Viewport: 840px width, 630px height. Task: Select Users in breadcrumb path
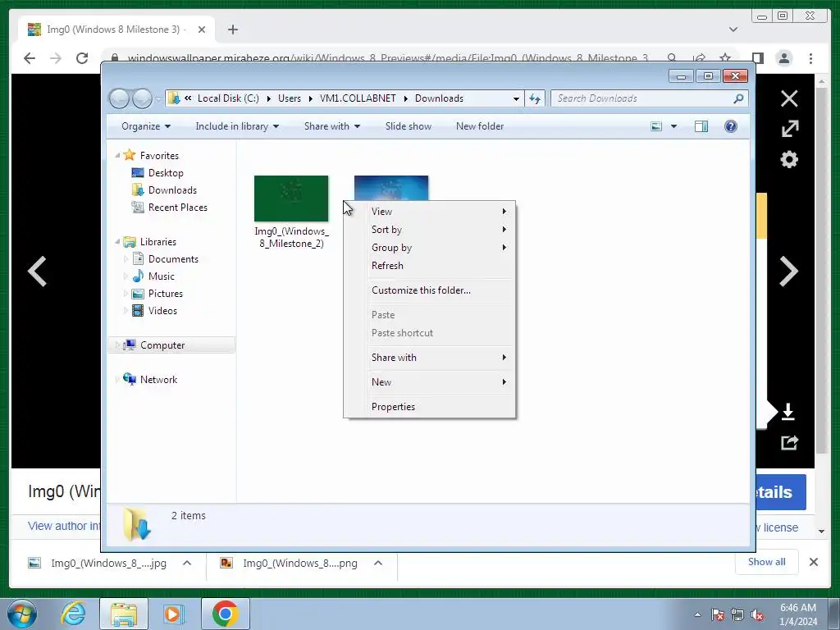tap(290, 98)
